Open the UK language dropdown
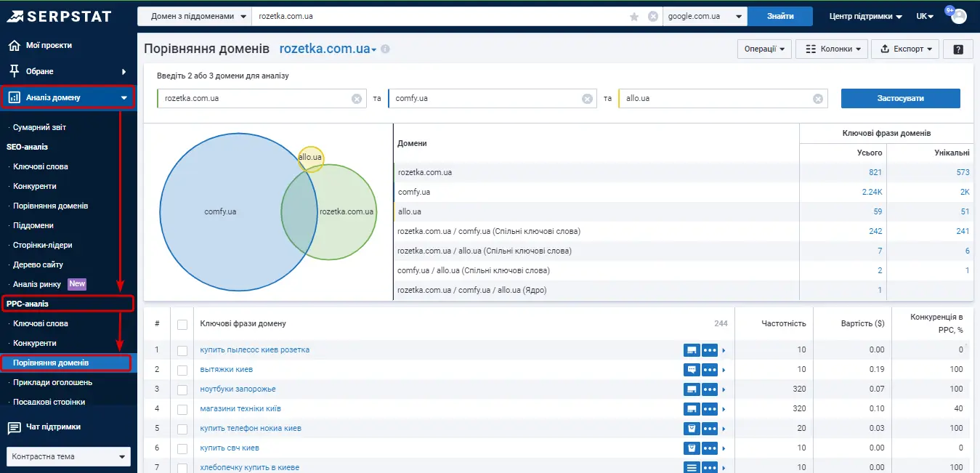The width and height of the screenshot is (980, 473). tap(925, 16)
